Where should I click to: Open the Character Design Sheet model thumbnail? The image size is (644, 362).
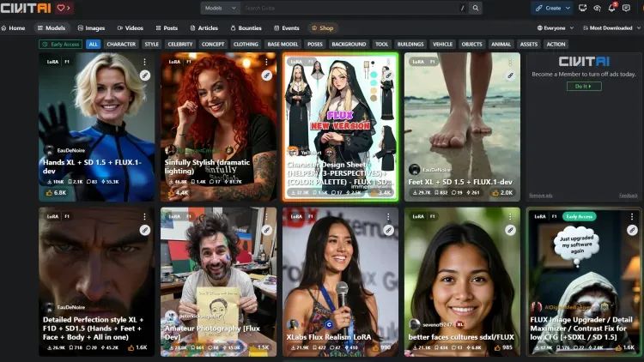[341, 127]
